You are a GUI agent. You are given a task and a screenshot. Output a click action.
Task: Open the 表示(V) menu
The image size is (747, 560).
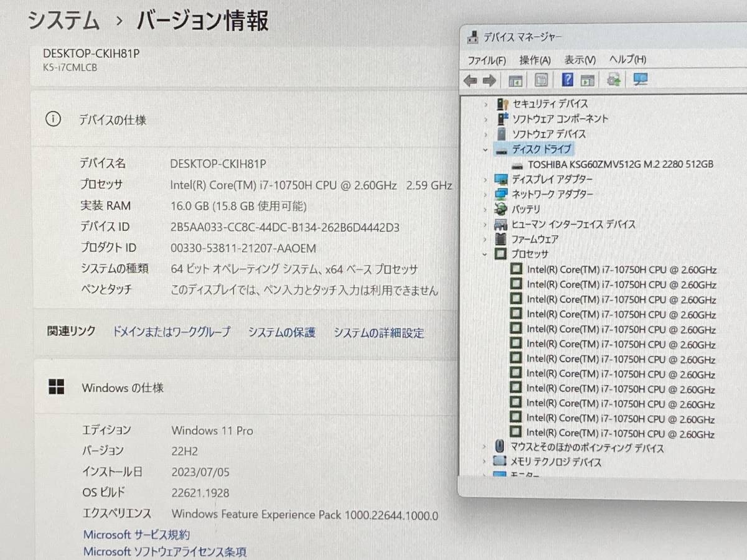(x=580, y=60)
